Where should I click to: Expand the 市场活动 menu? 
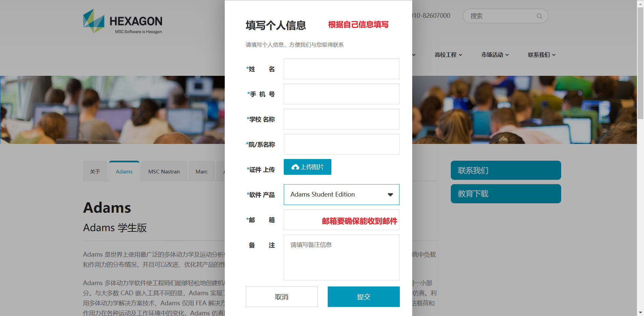(495, 55)
